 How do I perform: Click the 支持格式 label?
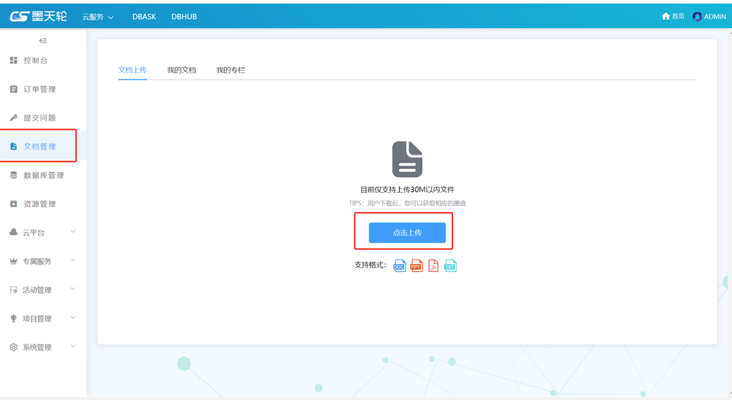(370, 265)
